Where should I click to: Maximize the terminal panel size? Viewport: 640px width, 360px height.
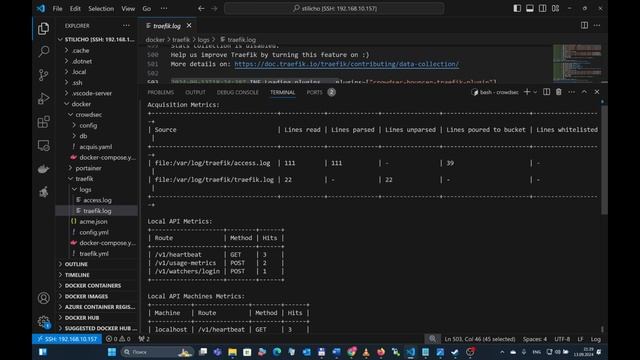[x=584, y=92]
